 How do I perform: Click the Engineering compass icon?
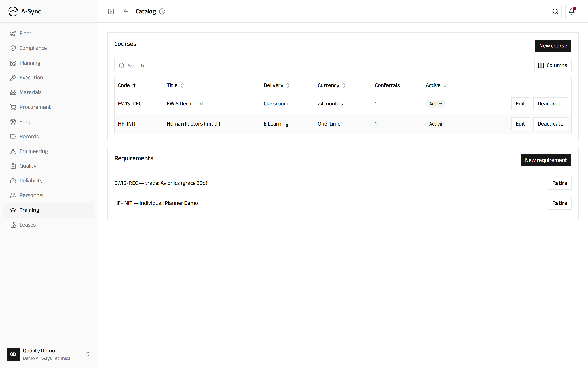(x=13, y=151)
